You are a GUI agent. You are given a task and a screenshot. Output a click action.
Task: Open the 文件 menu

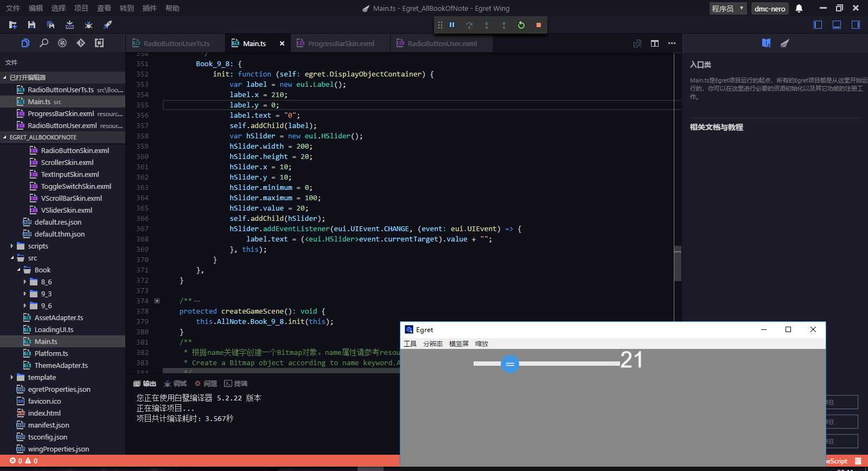click(x=12, y=8)
